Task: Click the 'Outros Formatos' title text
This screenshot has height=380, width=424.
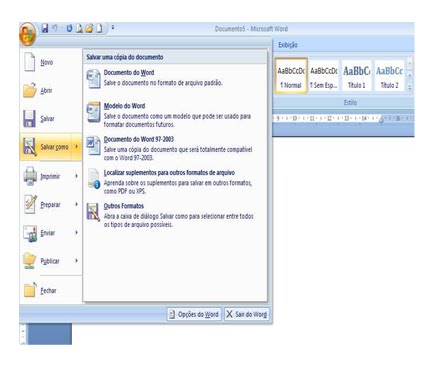Action: (124, 206)
